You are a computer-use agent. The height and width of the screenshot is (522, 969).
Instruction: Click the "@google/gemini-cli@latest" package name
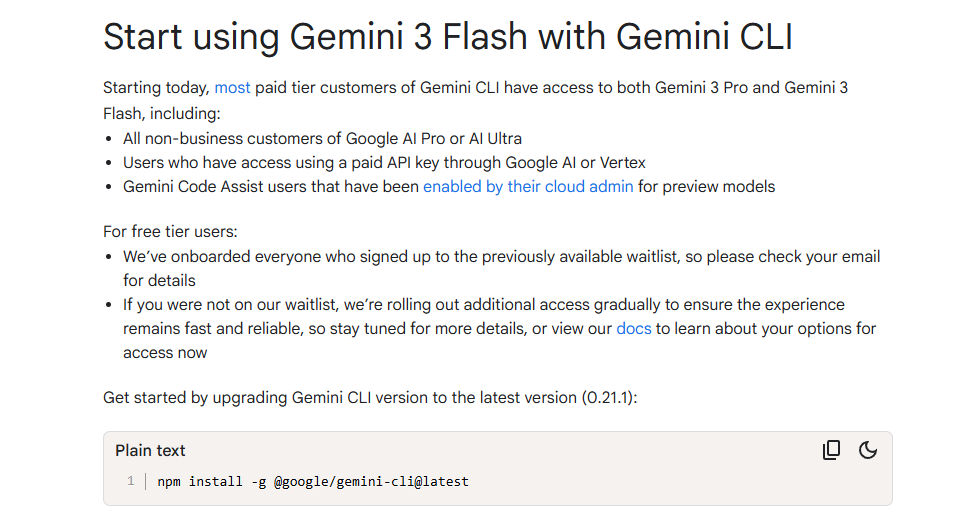point(371,482)
